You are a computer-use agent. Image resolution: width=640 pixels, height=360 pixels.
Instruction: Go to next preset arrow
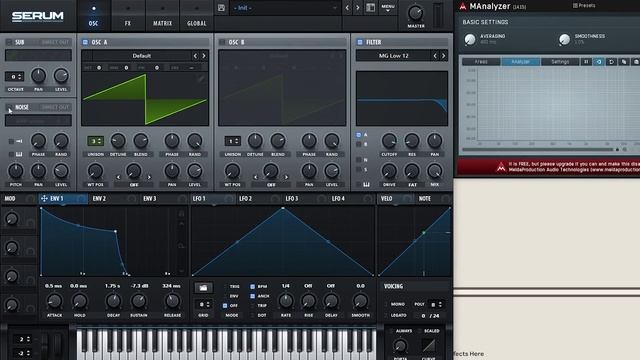click(358, 8)
